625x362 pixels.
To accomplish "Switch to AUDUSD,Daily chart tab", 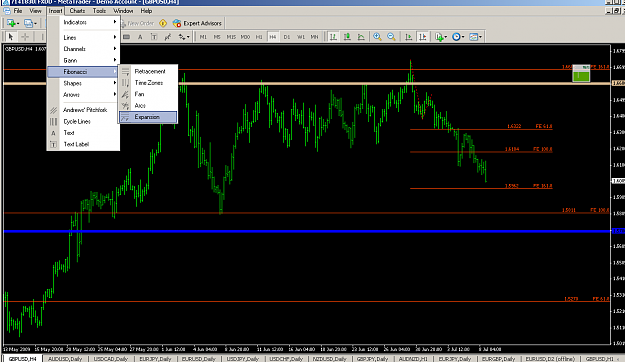I will (x=65, y=359).
